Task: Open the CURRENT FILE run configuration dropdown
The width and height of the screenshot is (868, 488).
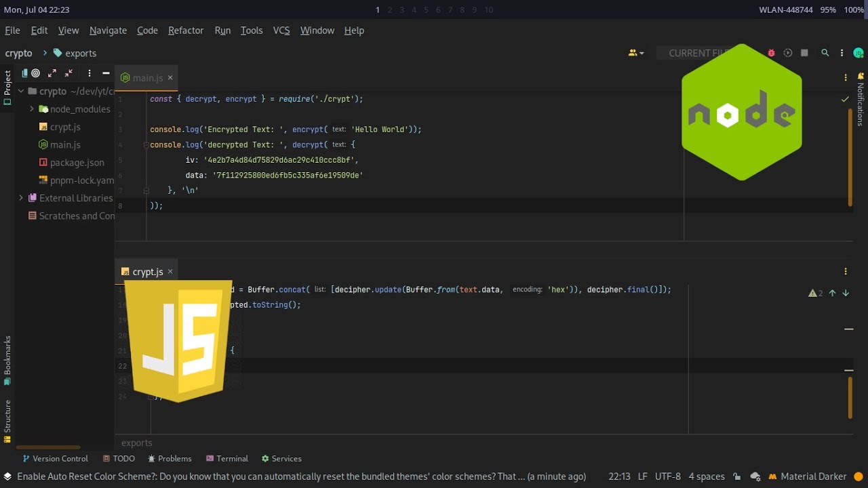Action: (698, 53)
